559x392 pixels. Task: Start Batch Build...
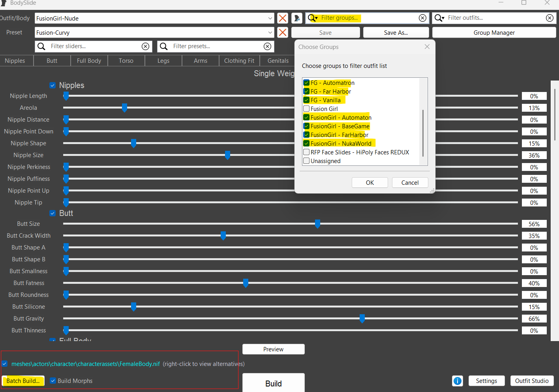click(23, 381)
